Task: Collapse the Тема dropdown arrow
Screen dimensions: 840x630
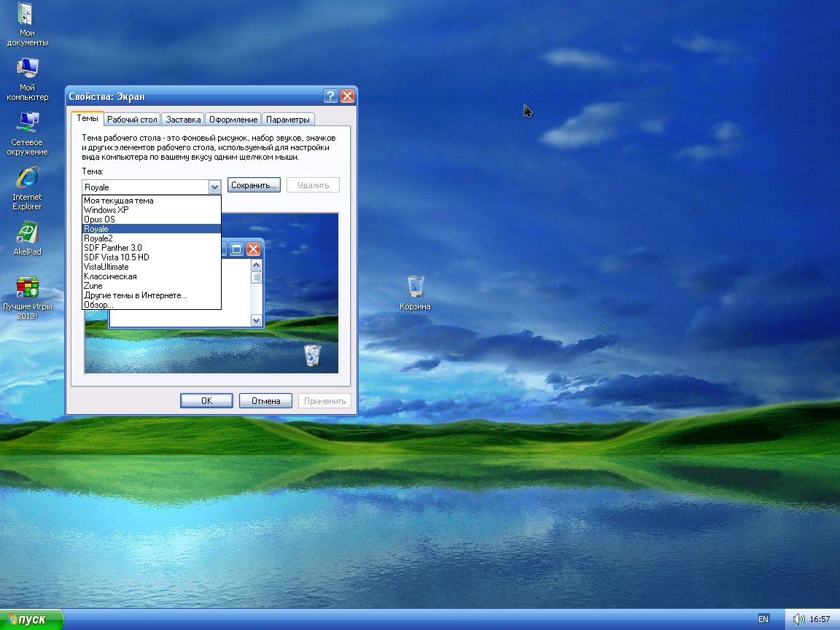Action: tap(214, 187)
